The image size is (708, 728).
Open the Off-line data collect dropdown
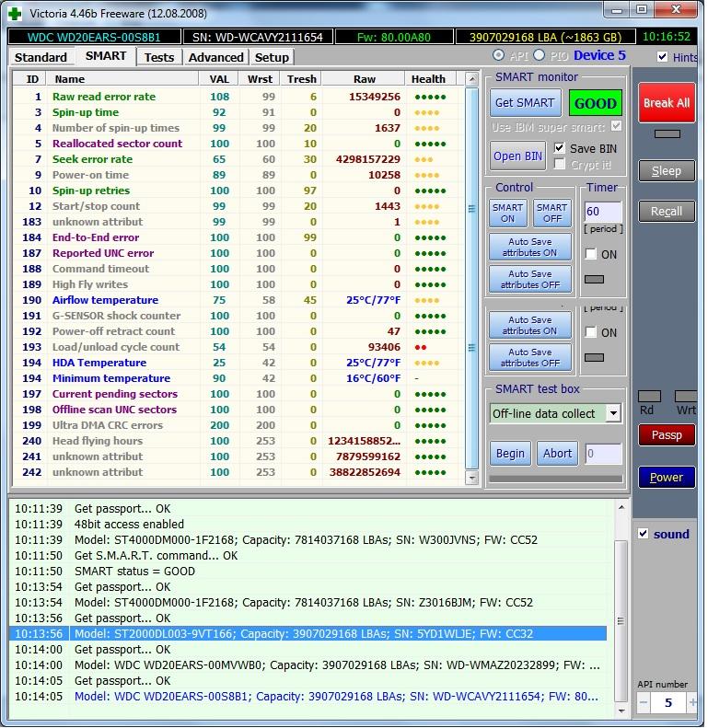pyautogui.click(x=613, y=413)
